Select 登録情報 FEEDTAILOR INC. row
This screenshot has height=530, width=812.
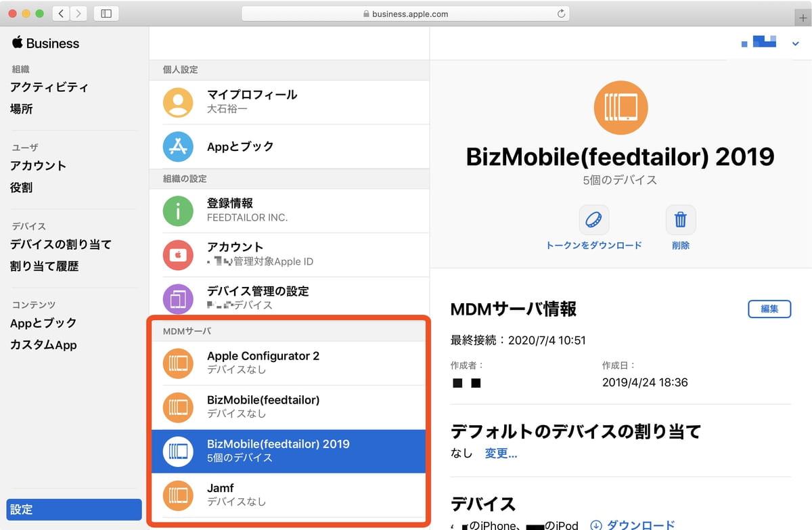click(290, 211)
